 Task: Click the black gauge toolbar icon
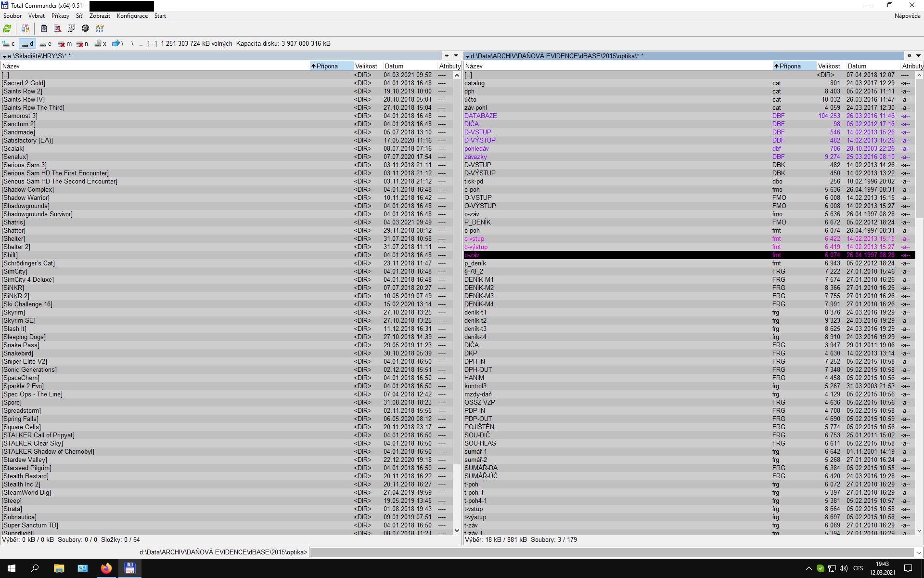[x=85, y=28]
